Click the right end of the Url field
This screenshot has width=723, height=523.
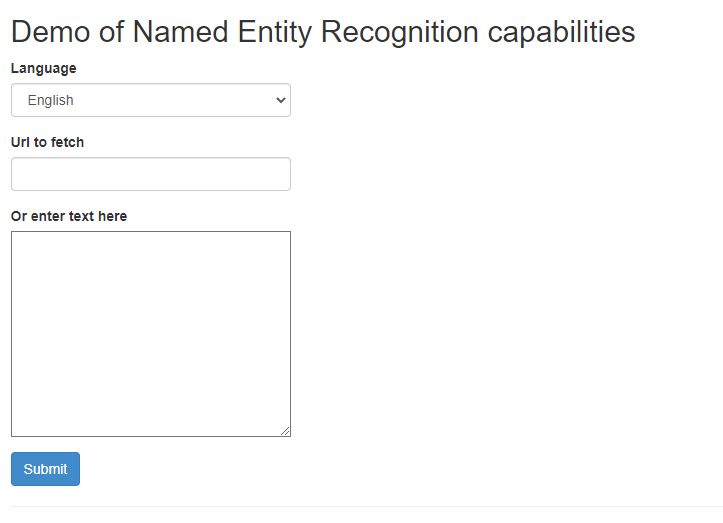(282, 174)
